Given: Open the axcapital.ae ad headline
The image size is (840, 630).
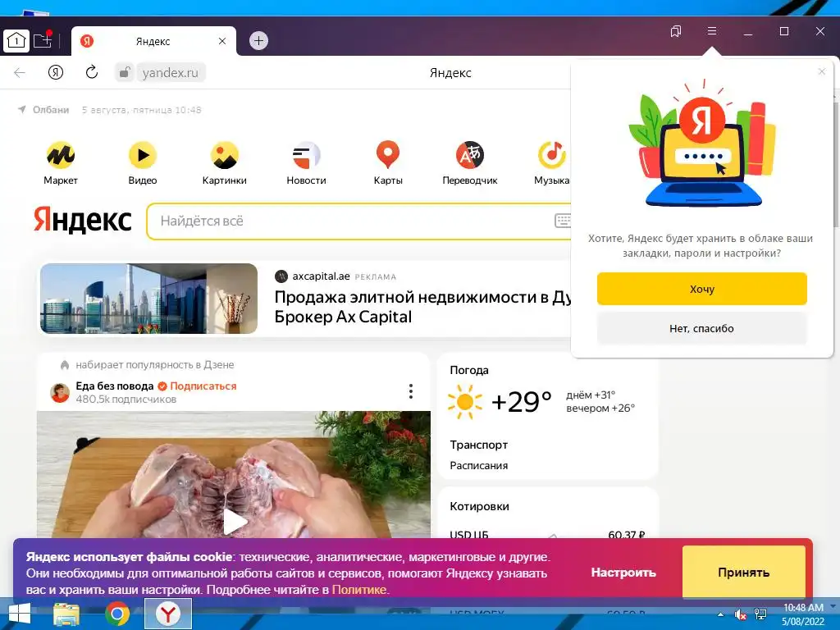Looking at the screenshot, I should pos(422,307).
